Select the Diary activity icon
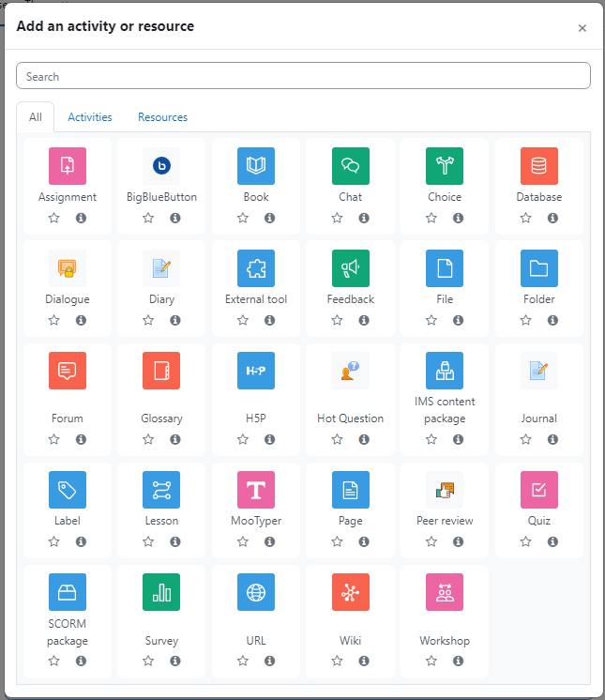This screenshot has width=605, height=700. (x=161, y=267)
